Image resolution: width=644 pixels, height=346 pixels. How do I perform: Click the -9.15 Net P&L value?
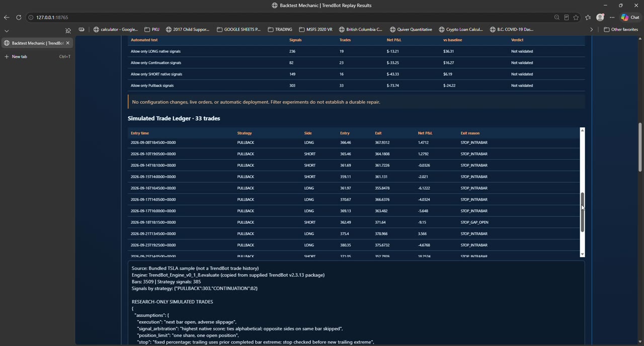[422, 222]
